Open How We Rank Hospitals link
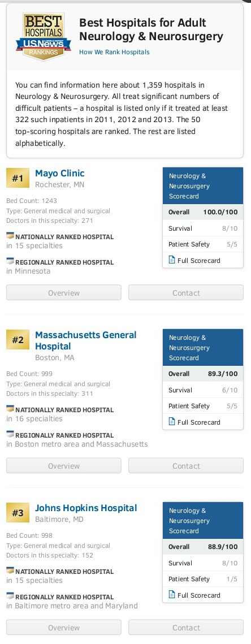The height and width of the screenshot is (644, 251). [x=114, y=52]
